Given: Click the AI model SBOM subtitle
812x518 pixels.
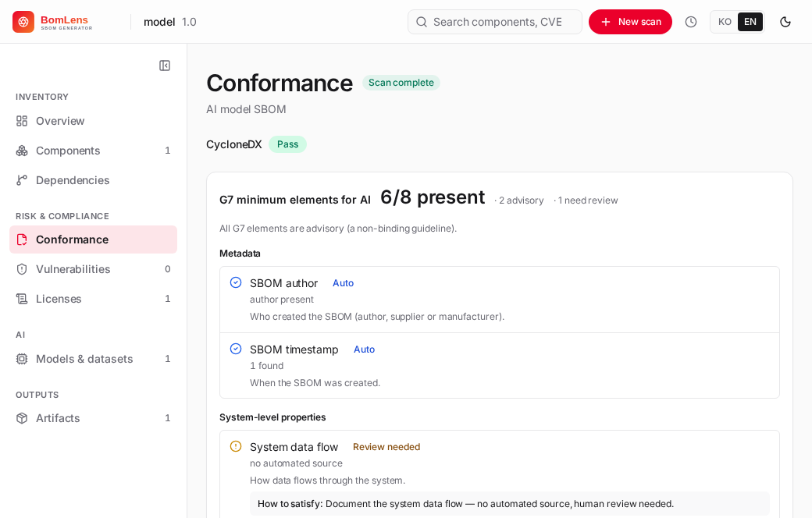Looking at the screenshot, I should pos(246,109).
